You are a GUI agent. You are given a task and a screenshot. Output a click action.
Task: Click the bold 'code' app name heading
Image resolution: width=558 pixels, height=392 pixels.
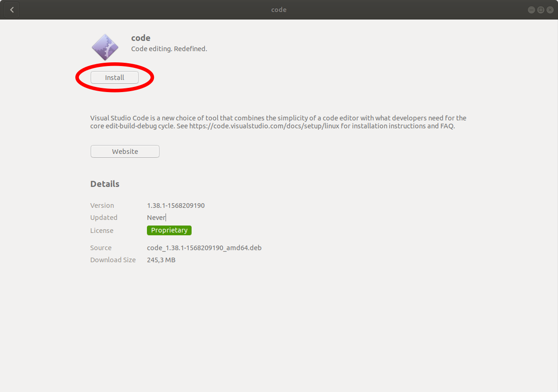pos(141,38)
